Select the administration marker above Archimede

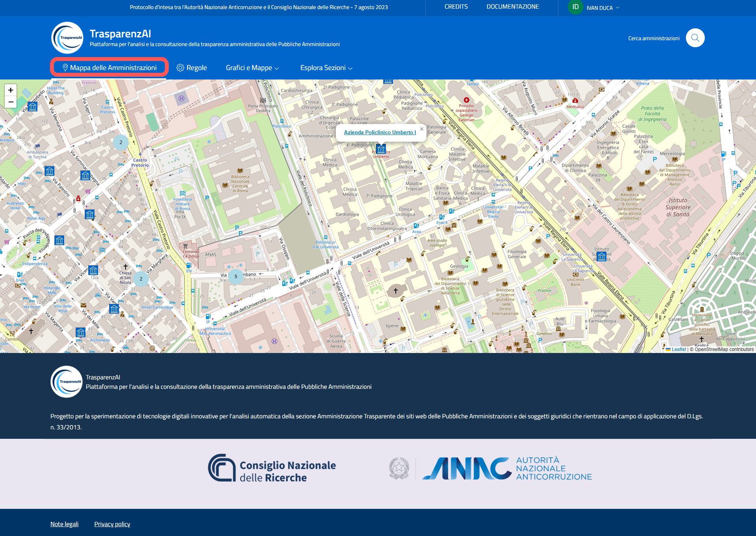81,333
